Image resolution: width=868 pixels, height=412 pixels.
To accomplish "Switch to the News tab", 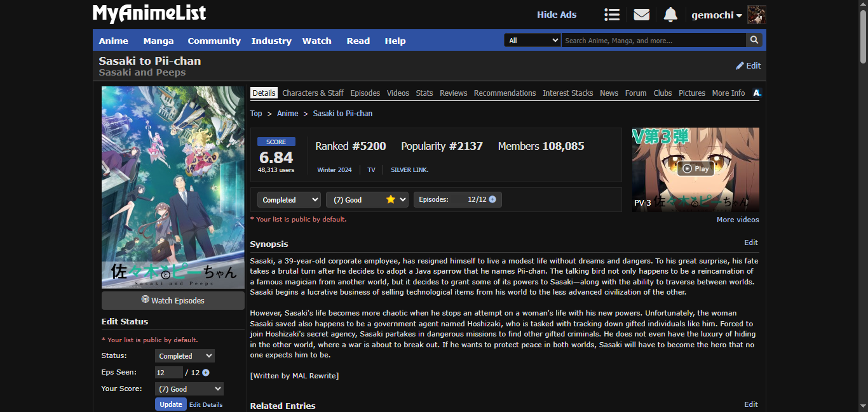I will (x=609, y=93).
